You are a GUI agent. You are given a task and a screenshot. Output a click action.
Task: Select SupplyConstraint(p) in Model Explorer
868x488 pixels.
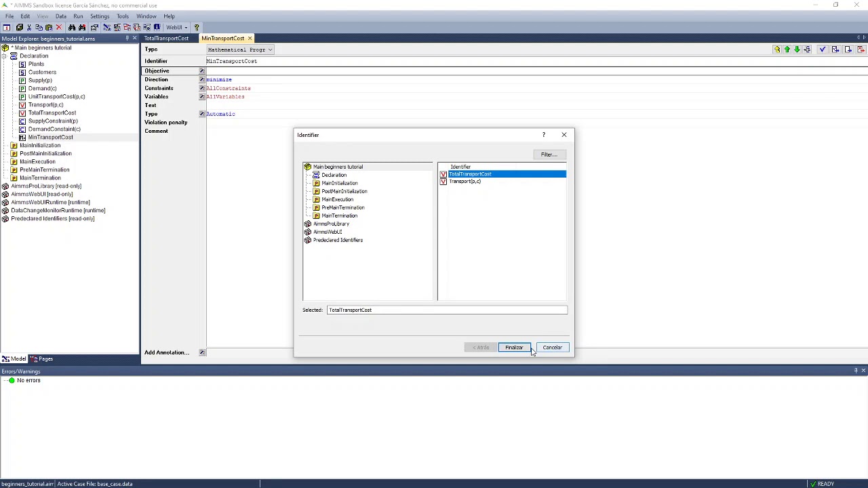53,121
